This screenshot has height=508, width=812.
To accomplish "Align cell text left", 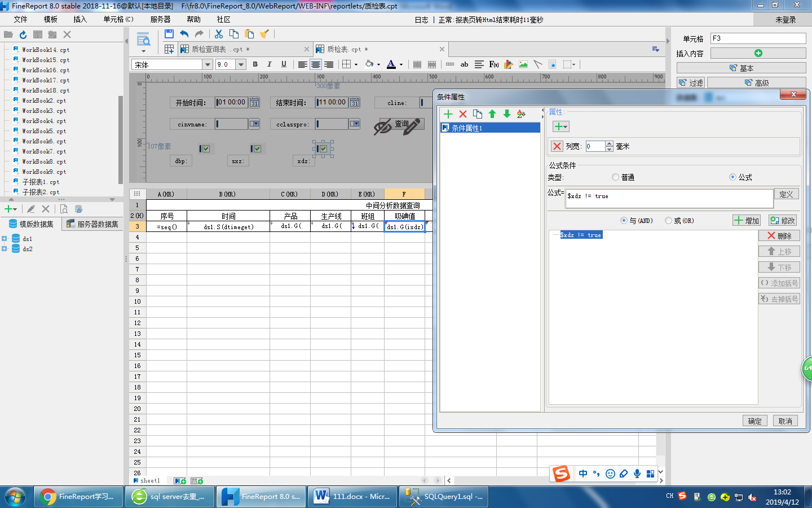I will tap(302, 64).
